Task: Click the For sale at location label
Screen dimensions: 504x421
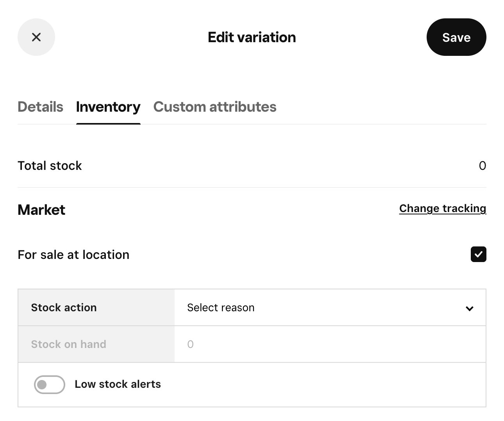Action: (x=73, y=255)
